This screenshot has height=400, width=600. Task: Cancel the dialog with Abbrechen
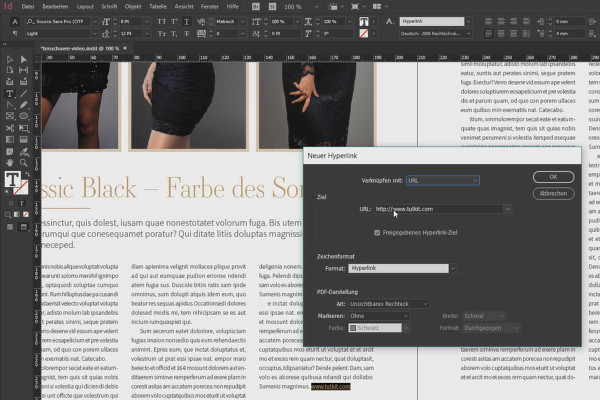pos(553,193)
